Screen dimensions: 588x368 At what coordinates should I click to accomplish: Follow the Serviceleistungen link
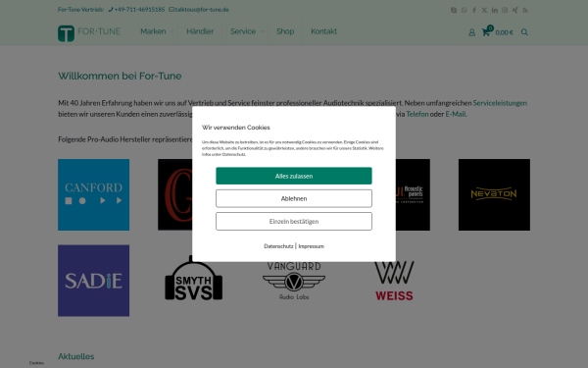click(x=500, y=103)
